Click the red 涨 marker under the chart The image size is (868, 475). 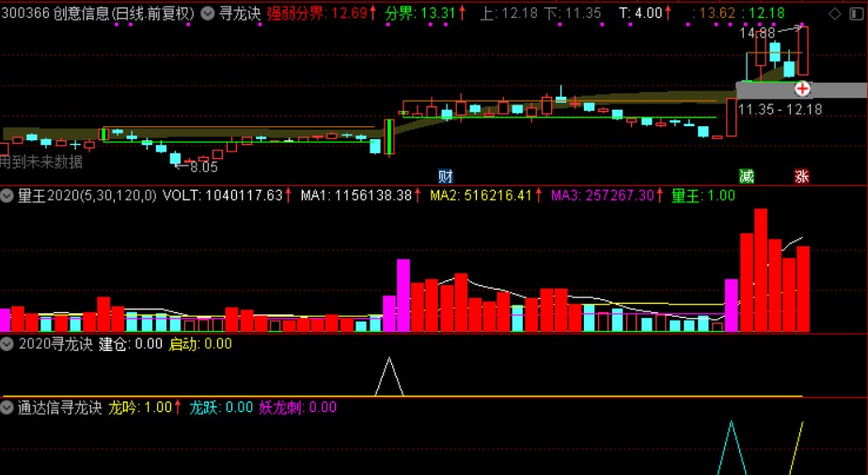tap(801, 176)
